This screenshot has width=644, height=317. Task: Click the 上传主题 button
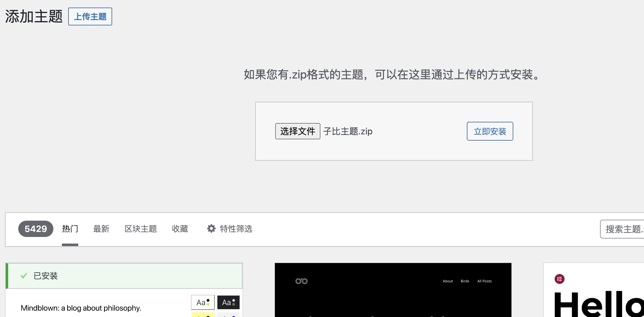point(90,16)
